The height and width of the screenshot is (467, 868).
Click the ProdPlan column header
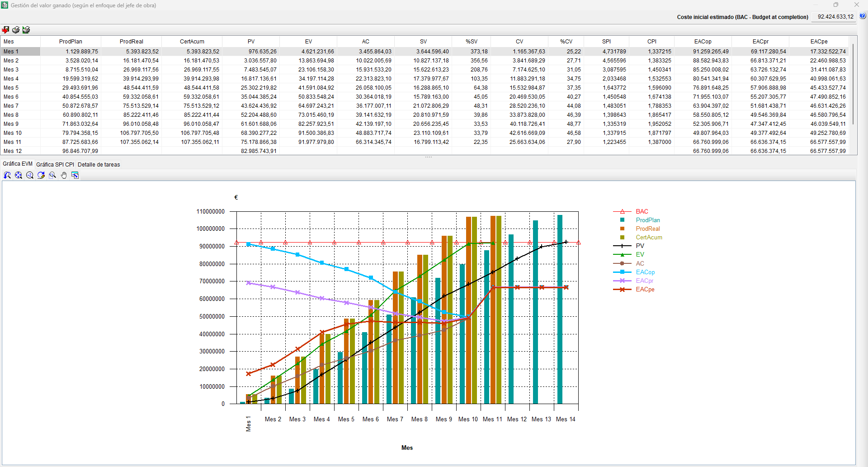(71, 42)
